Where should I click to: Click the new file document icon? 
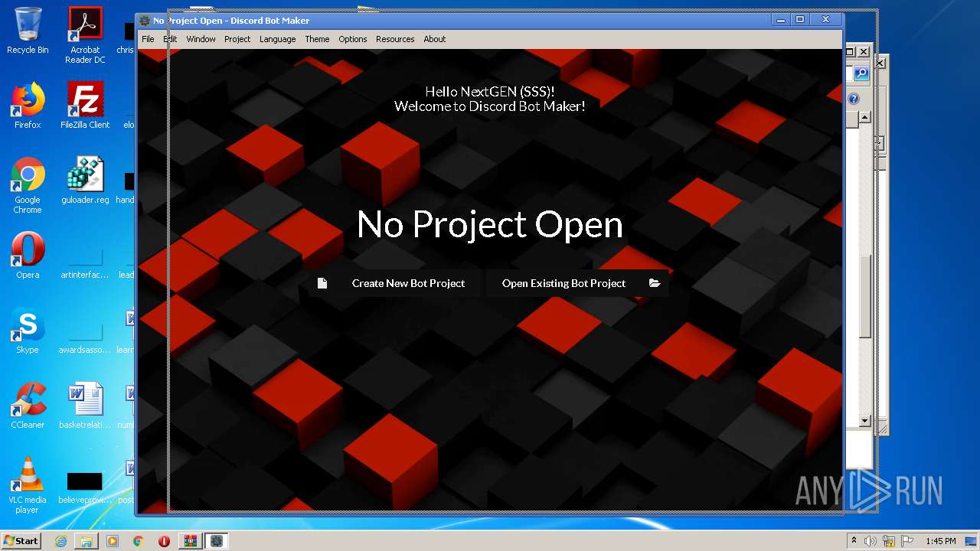click(x=322, y=283)
